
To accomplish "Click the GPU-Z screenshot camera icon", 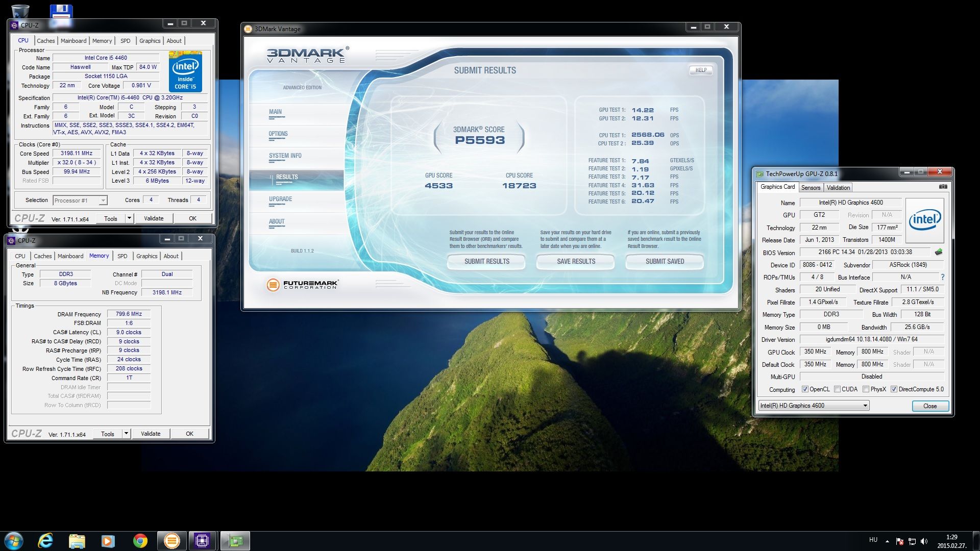I will click(x=943, y=187).
